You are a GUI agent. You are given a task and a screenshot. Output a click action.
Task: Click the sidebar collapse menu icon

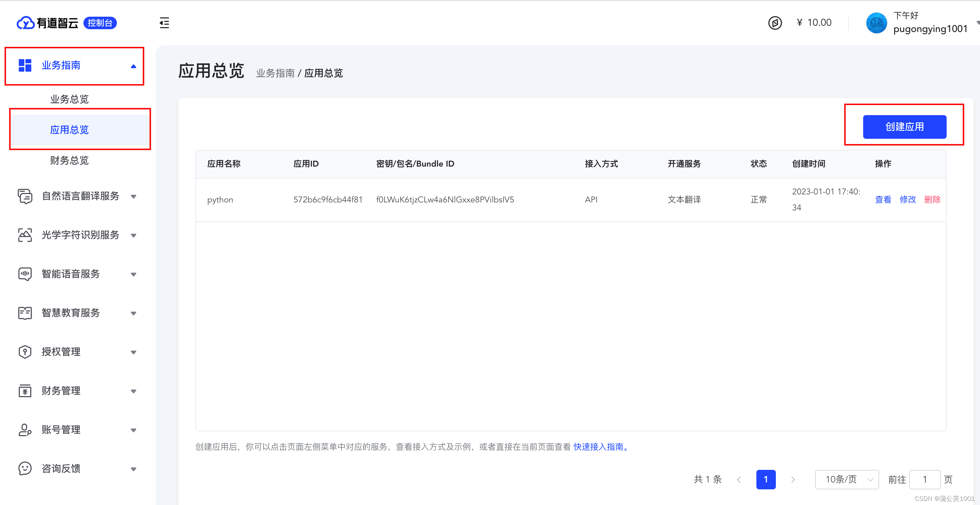164,23
